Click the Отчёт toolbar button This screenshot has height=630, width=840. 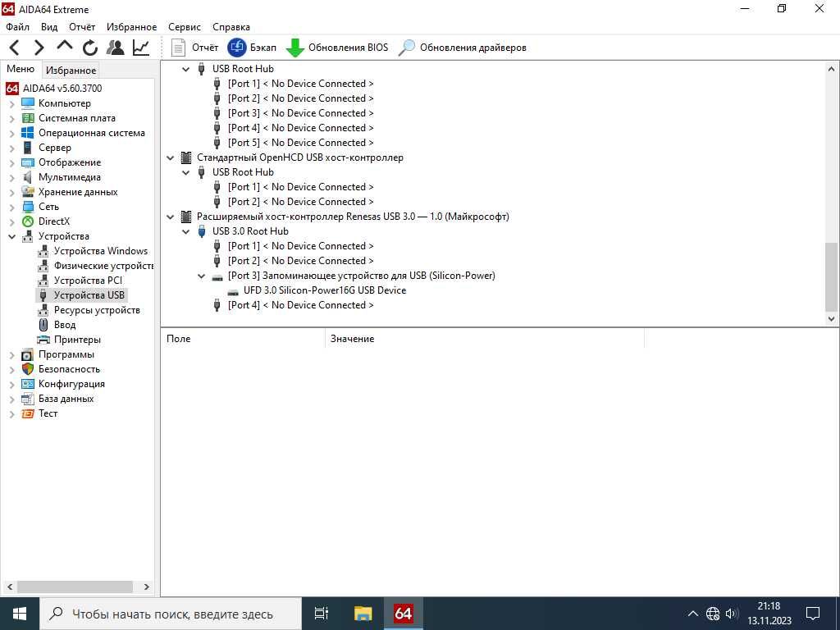pyautogui.click(x=194, y=48)
